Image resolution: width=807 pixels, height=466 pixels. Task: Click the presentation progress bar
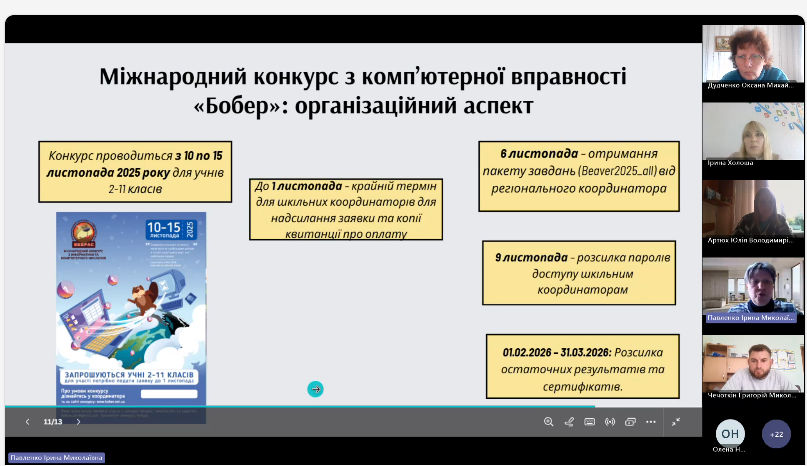click(x=353, y=407)
